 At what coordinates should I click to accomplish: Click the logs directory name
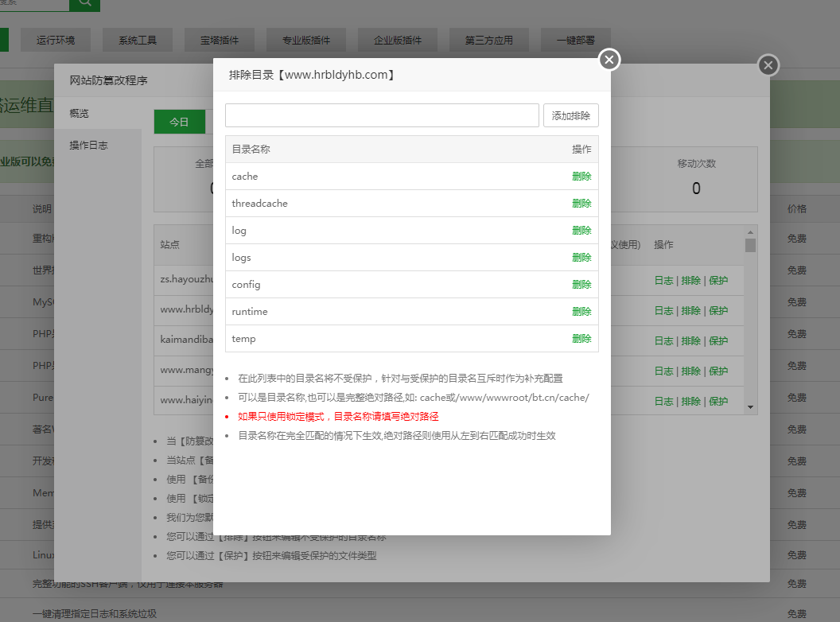[x=241, y=257]
